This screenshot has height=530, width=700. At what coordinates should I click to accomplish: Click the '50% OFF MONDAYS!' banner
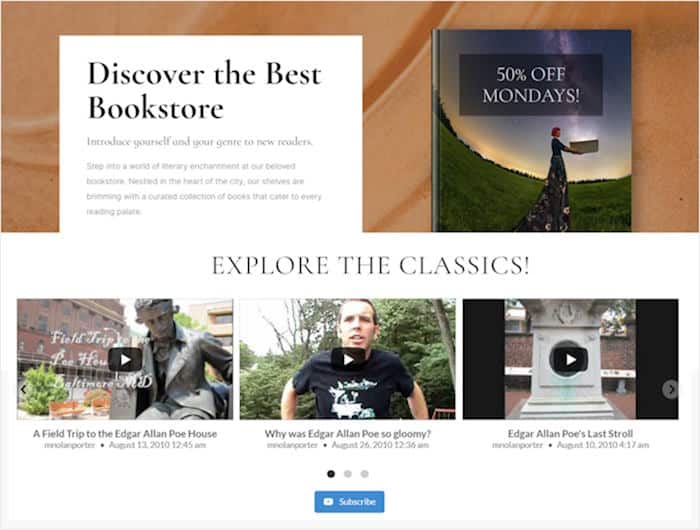click(x=531, y=85)
